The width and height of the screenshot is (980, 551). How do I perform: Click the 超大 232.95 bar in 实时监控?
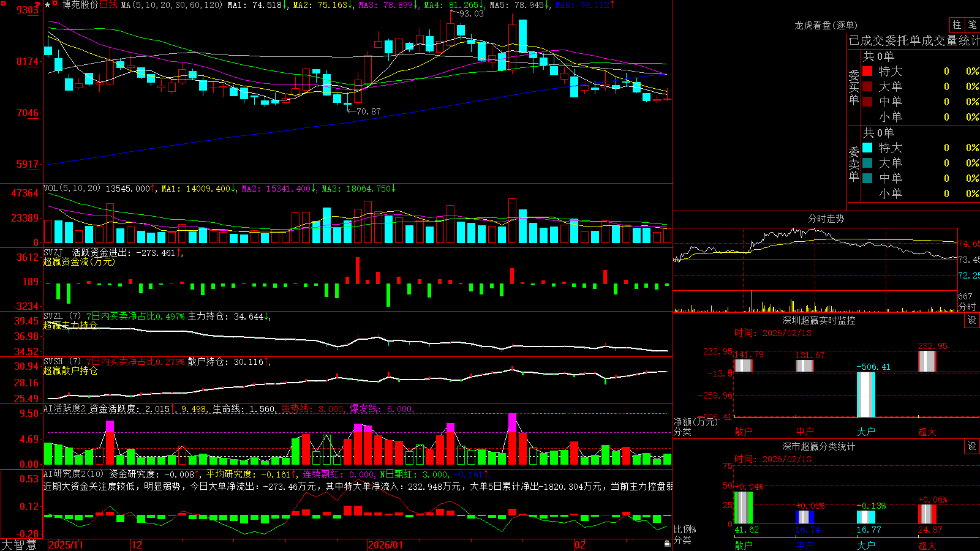[927, 361]
